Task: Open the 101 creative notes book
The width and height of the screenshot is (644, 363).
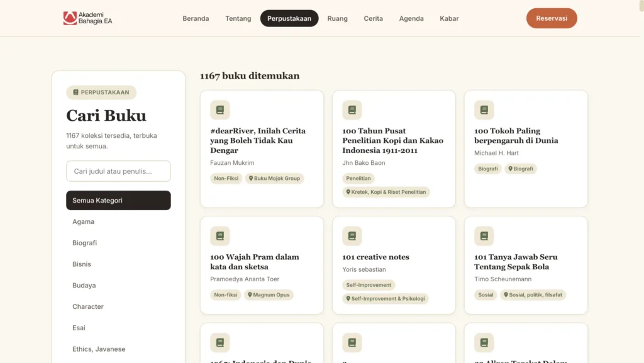Action: (x=376, y=257)
